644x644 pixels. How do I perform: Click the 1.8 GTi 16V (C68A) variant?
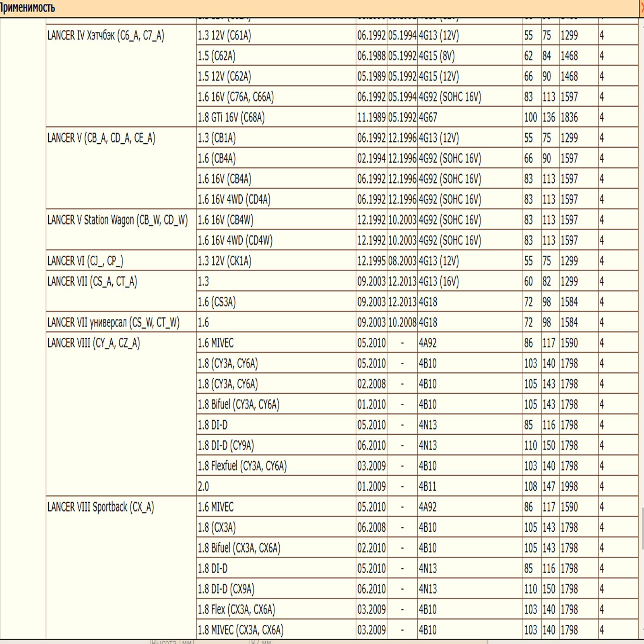(231, 118)
